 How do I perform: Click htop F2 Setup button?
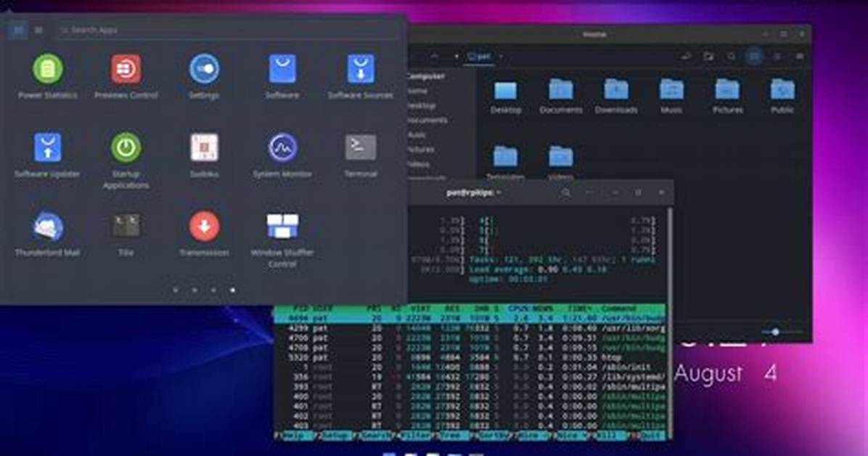[335, 436]
